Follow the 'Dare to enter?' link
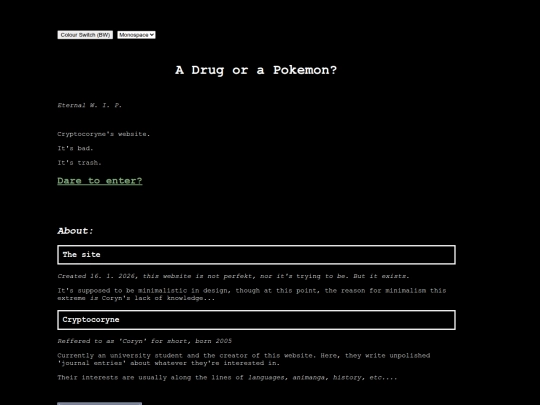Screen dimensions: 540x405 pyautogui.click(x=100, y=181)
